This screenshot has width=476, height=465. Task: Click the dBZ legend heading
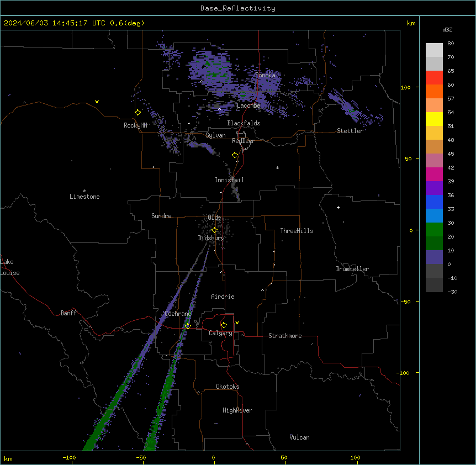tap(447, 29)
